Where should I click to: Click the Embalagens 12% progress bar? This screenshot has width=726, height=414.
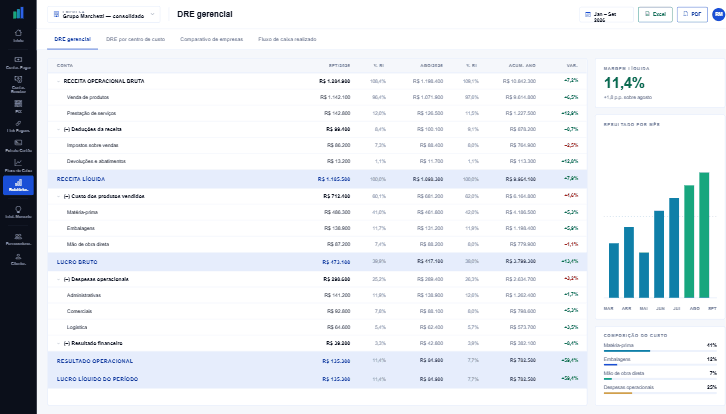[660, 365]
